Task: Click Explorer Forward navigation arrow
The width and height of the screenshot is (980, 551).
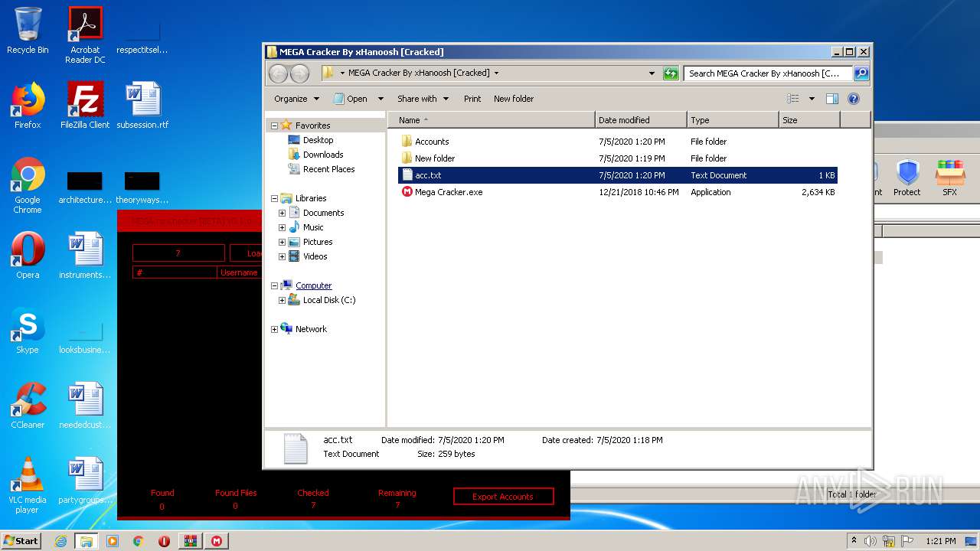Action: (x=300, y=73)
